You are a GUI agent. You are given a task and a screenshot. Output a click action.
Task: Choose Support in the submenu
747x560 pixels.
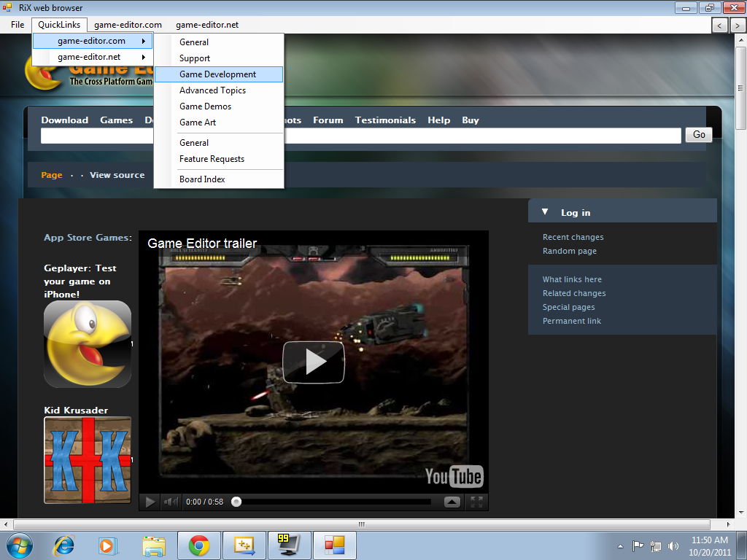pyautogui.click(x=219, y=58)
